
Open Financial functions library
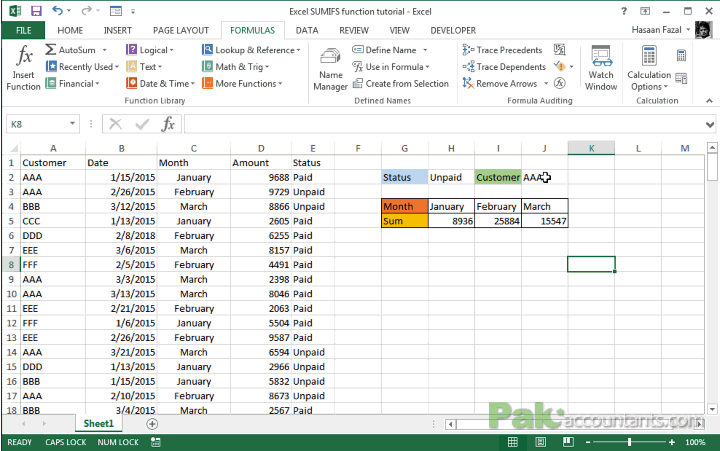point(73,84)
